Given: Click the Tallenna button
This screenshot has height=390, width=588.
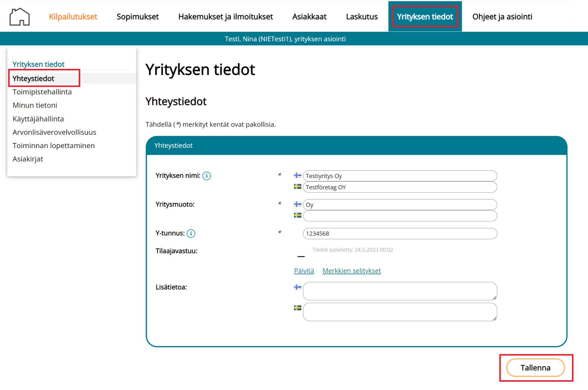Looking at the screenshot, I should (535, 368).
